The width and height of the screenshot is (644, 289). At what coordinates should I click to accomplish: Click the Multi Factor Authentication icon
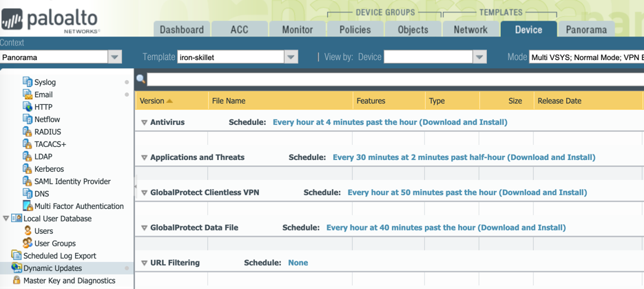coord(28,206)
